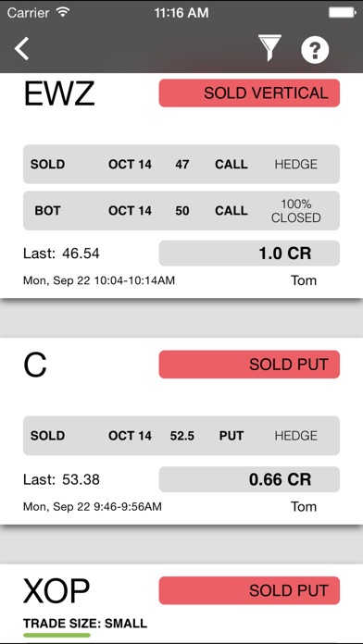Tap the C ticker symbol
The height and width of the screenshot is (644, 363).
tap(35, 365)
